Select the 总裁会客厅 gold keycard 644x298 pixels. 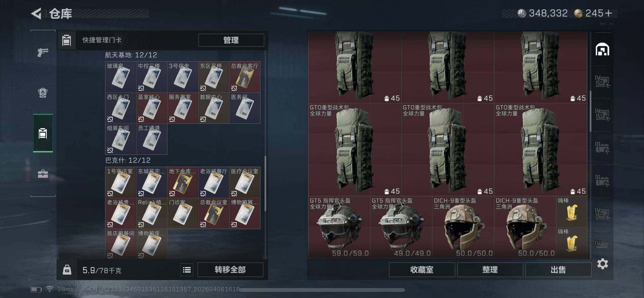click(x=245, y=77)
